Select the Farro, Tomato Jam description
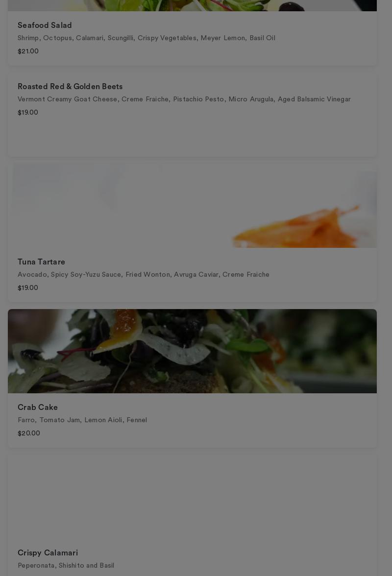The height and width of the screenshot is (576, 392). (82, 420)
